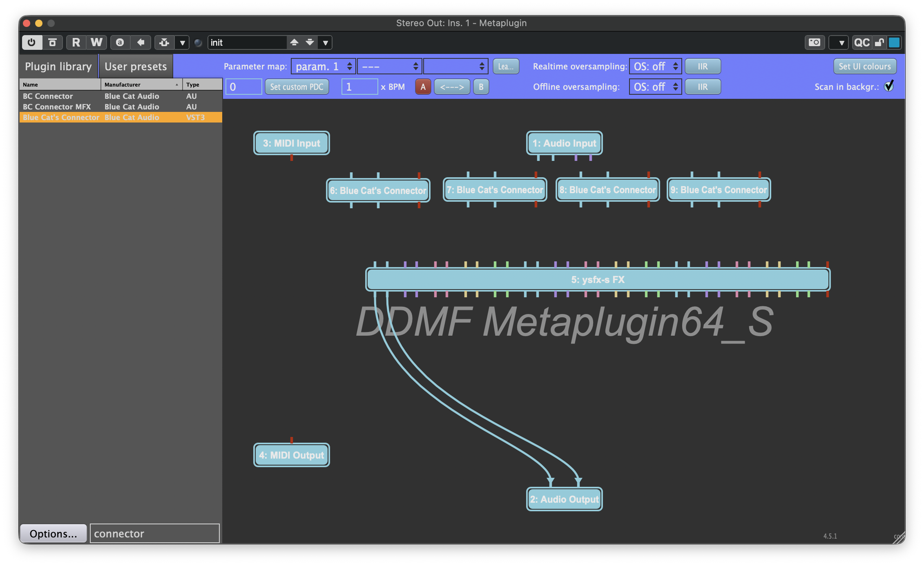Open the preset management dropdown arrow
The height and width of the screenshot is (566, 924).
[326, 42]
